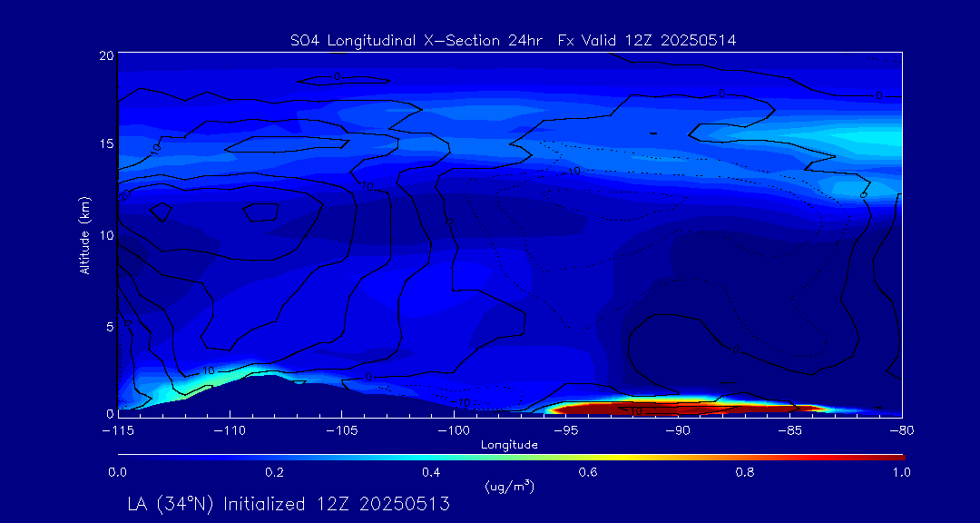Click the colorbar label 0.4
The image size is (980, 523).
point(431,472)
